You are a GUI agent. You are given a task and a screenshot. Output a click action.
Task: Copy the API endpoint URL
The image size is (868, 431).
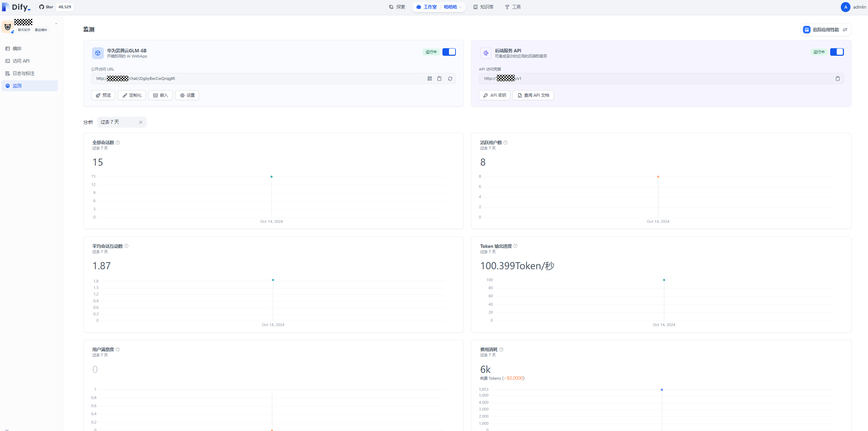[837, 78]
